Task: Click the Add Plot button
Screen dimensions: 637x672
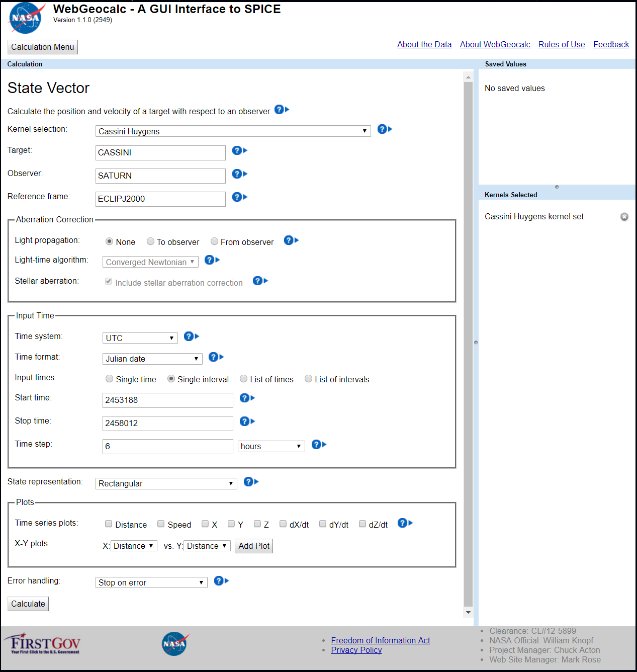Action: point(254,546)
